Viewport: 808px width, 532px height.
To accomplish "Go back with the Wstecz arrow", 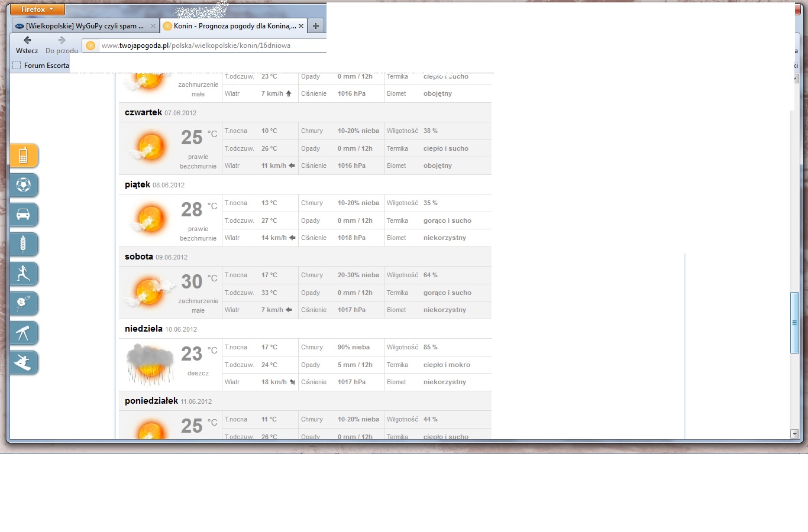I will point(27,41).
